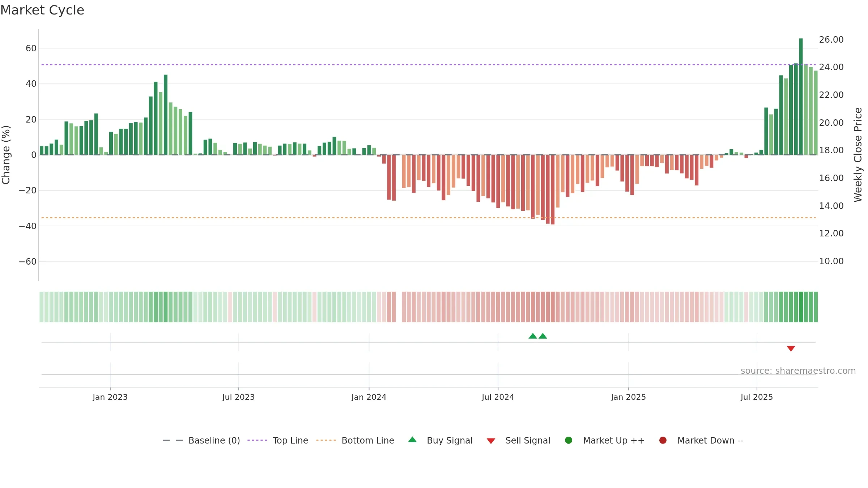Image resolution: width=868 pixels, height=488 pixels.
Task: Toggle the Market Up ++ legend item
Action: tap(605, 440)
